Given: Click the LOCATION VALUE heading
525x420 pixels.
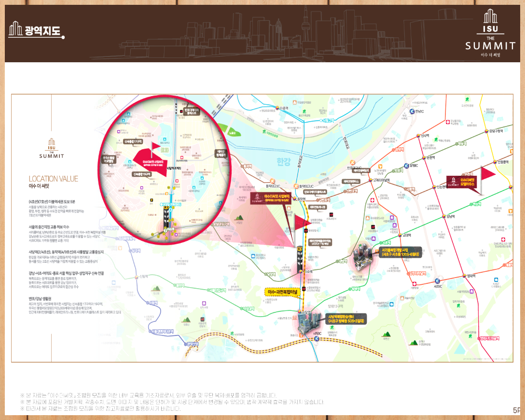Looking at the screenshot, I should click(53, 179).
